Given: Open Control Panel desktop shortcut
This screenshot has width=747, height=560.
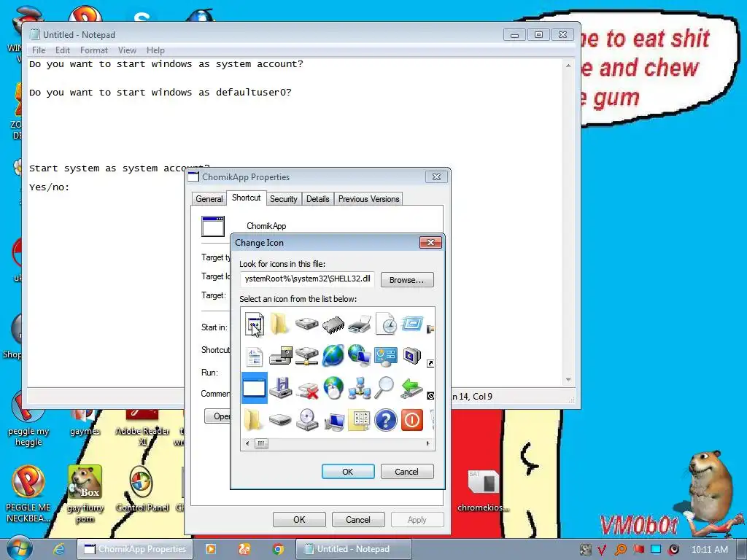Looking at the screenshot, I should [x=142, y=489].
